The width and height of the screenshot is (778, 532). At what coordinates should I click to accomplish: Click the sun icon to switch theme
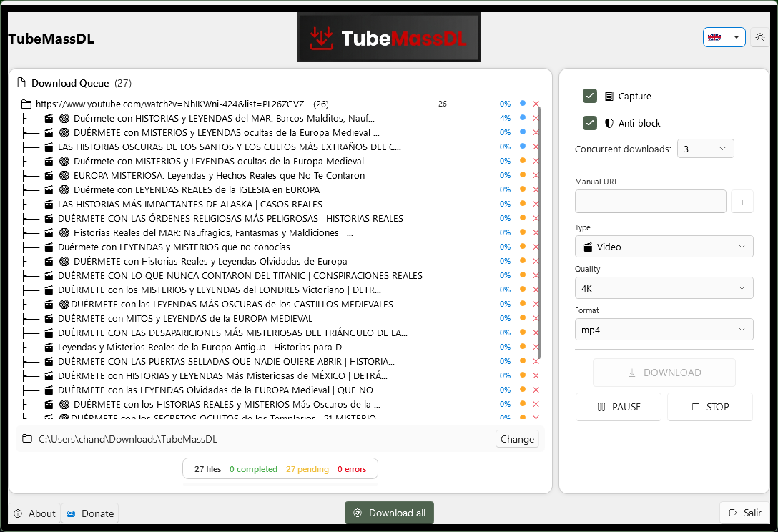(759, 37)
